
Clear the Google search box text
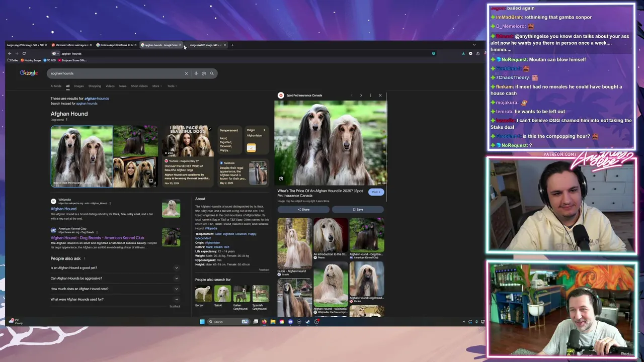tap(186, 73)
